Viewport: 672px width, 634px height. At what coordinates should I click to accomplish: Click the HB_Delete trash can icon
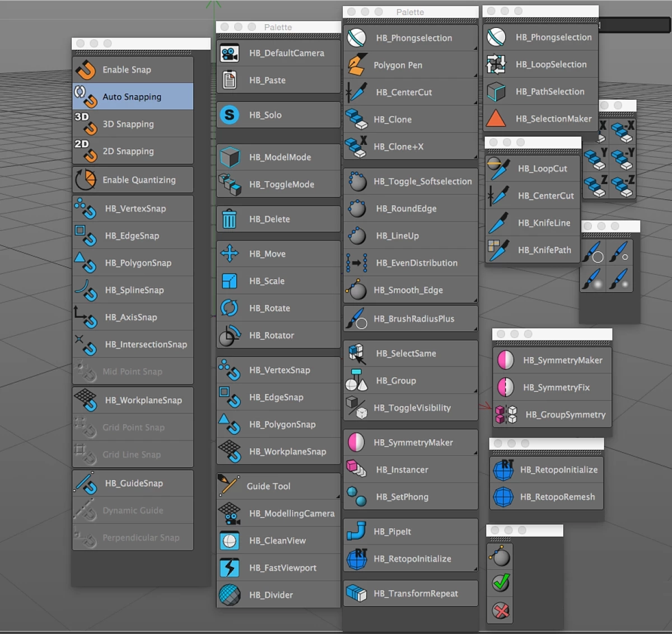pos(230,219)
